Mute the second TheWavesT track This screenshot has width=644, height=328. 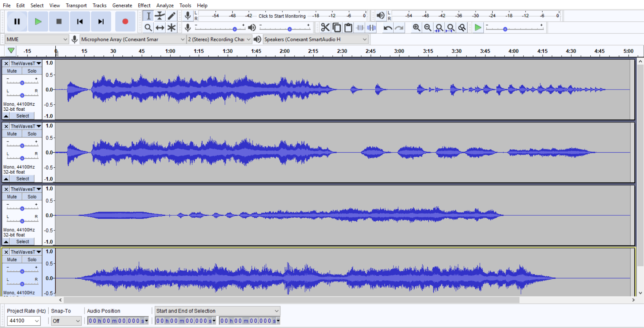coord(12,134)
